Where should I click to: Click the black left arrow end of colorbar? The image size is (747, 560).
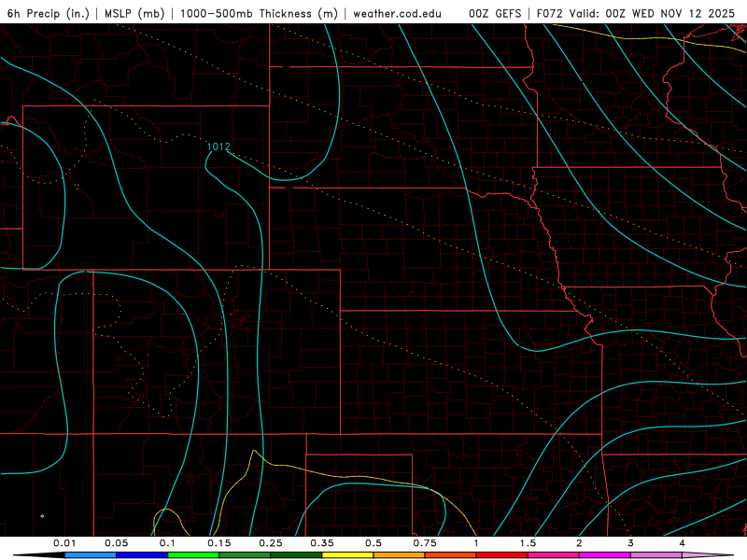pyautogui.click(x=39, y=555)
